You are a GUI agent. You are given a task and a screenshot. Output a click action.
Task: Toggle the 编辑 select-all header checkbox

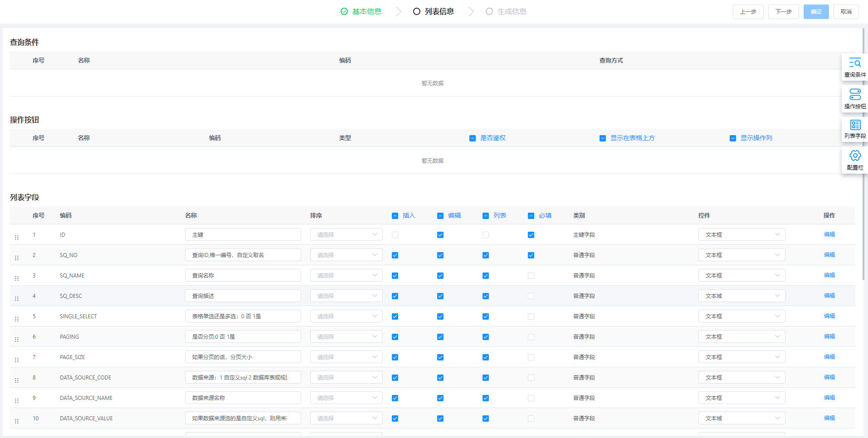click(440, 216)
